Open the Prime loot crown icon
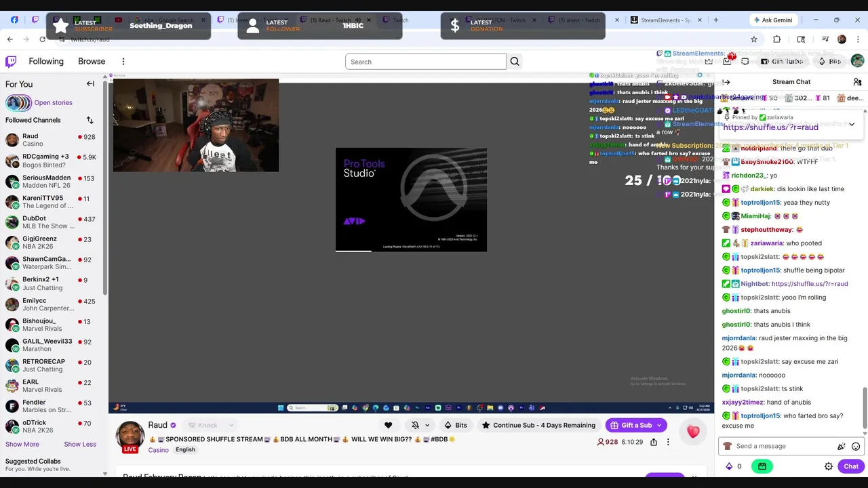The width and height of the screenshot is (868, 488). pyautogui.click(x=709, y=61)
